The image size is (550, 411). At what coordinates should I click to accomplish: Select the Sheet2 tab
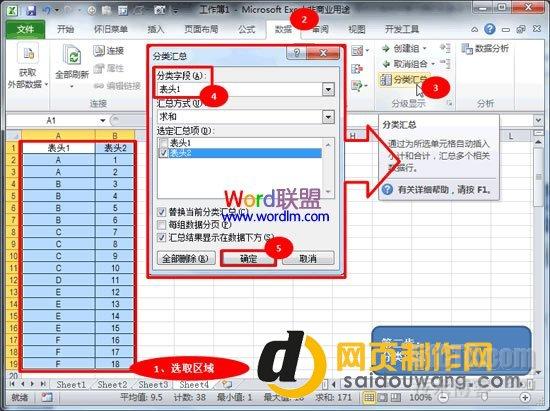click(x=112, y=385)
